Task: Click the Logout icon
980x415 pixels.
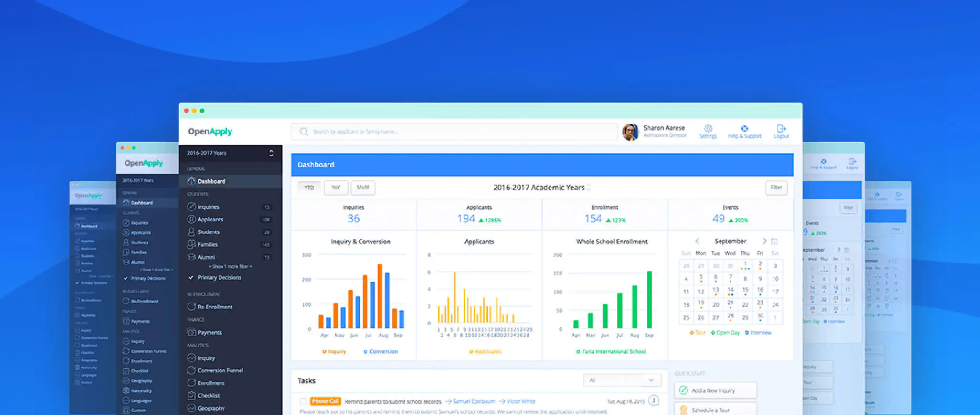Action: pos(781,129)
